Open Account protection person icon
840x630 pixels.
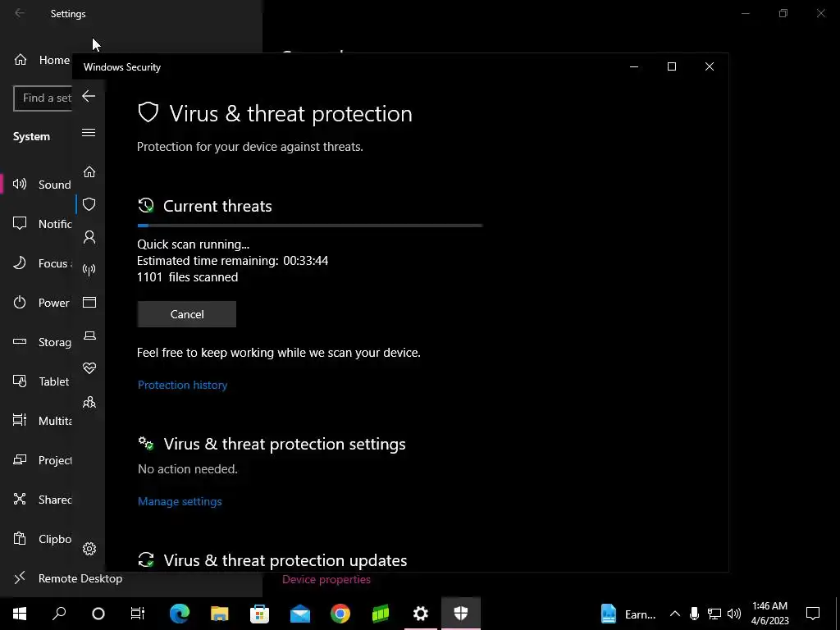pos(89,237)
